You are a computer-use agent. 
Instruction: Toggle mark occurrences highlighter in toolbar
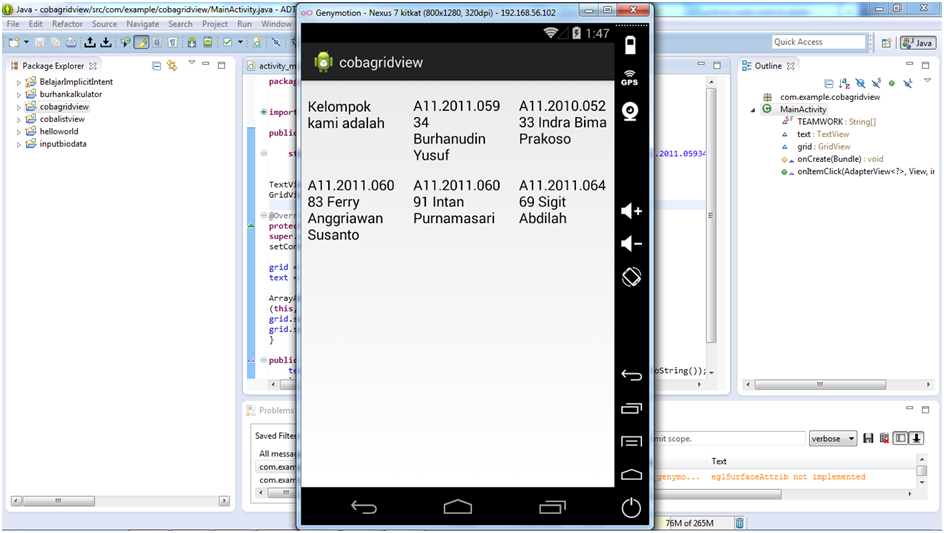[x=141, y=42]
